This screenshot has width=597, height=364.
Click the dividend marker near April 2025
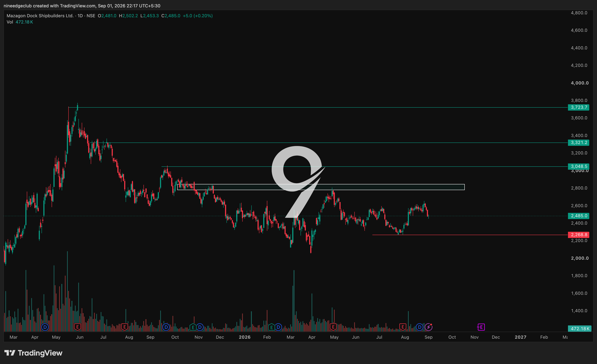tap(45, 327)
